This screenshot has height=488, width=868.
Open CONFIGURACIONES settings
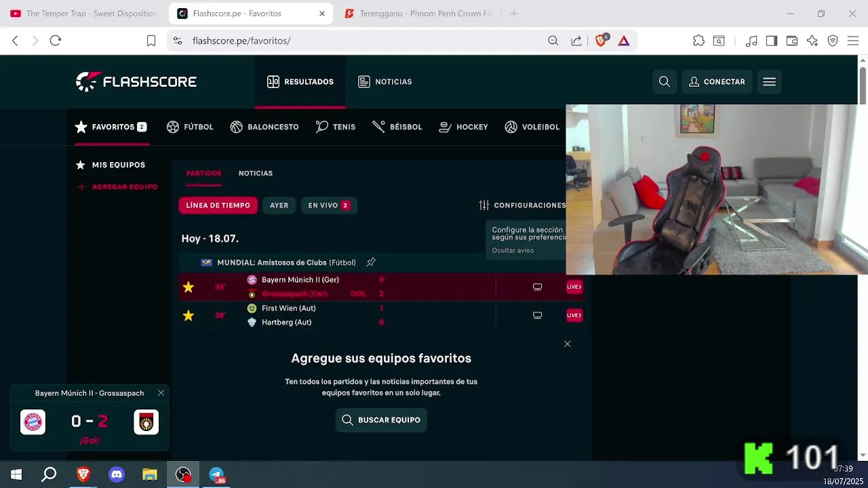click(522, 205)
